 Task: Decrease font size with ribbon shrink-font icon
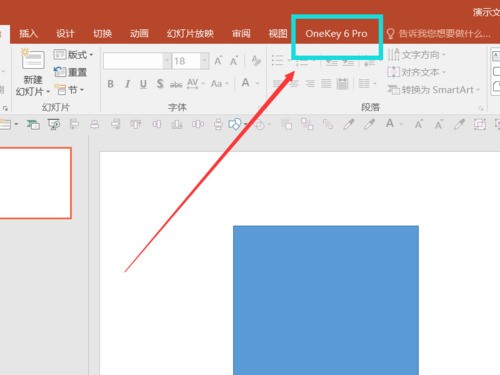tap(234, 61)
